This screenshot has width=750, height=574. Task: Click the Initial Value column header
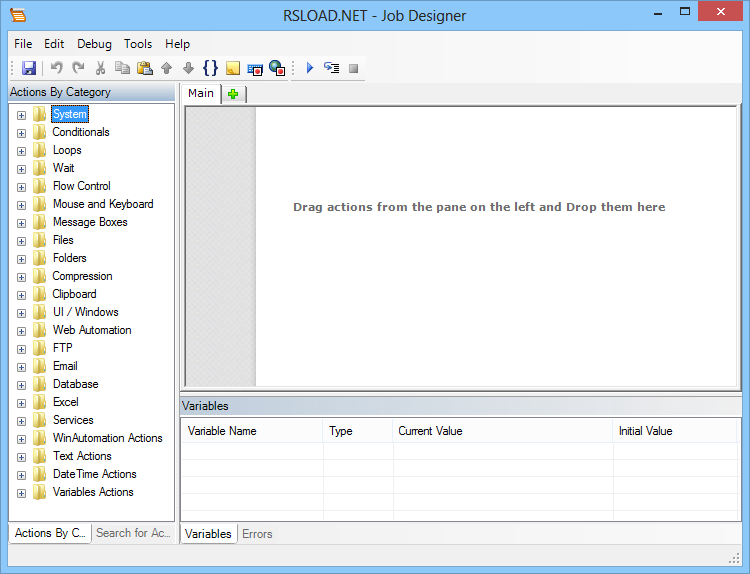pos(674,431)
